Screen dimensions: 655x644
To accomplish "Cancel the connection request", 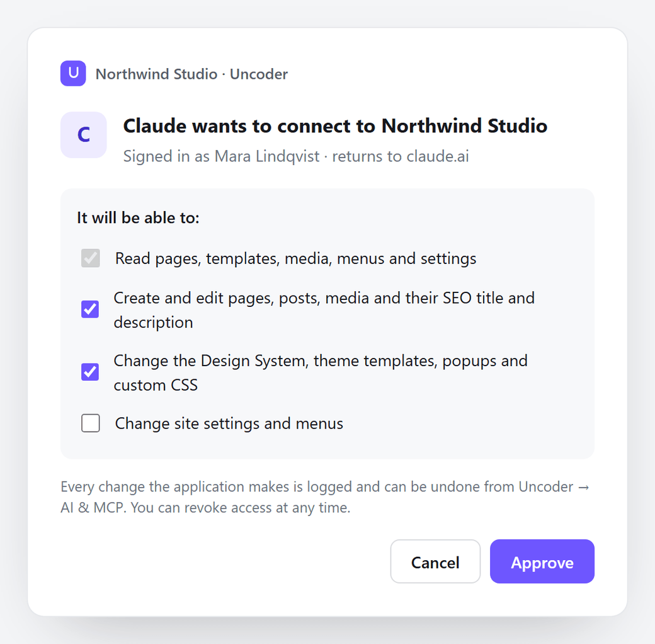I will click(435, 561).
